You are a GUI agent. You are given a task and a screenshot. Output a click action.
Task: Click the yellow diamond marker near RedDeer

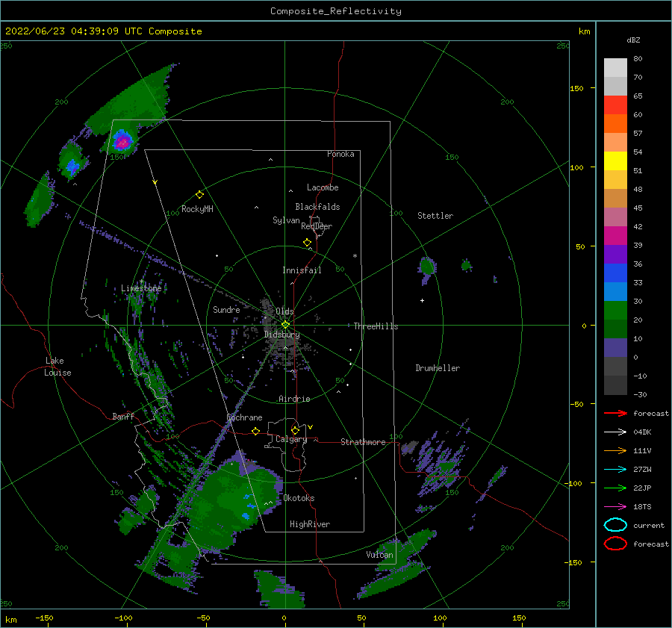coord(308,243)
